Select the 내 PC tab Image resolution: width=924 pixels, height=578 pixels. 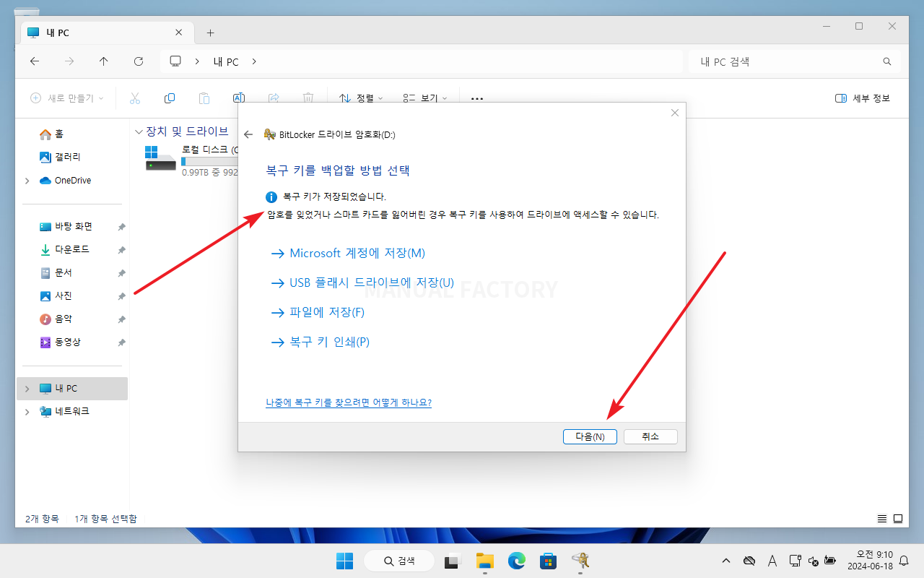[106, 33]
